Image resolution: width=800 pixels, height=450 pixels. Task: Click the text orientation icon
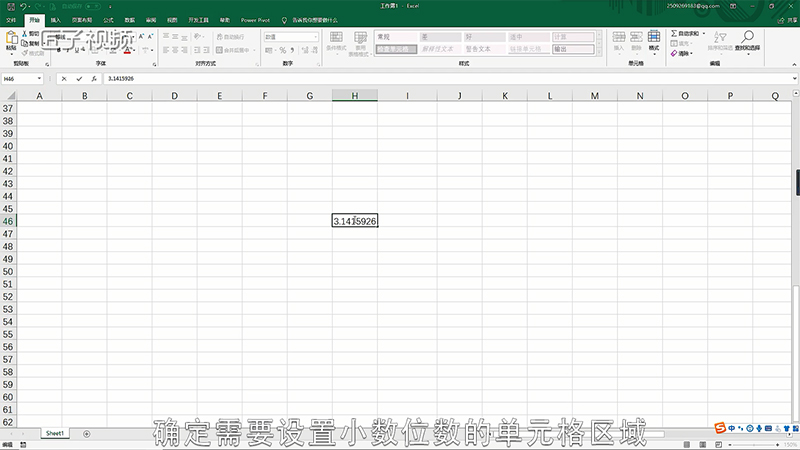click(198, 37)
